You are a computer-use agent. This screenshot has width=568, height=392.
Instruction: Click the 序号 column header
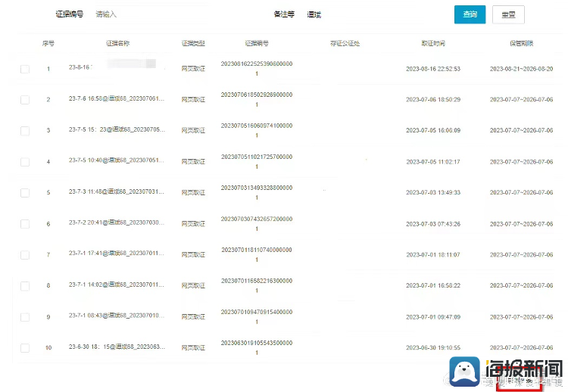point(48,43)
